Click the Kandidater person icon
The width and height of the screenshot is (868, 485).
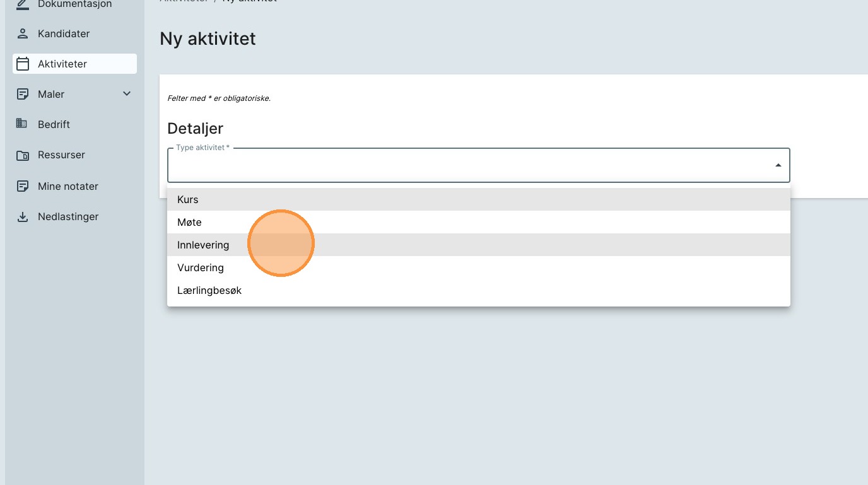23,33
